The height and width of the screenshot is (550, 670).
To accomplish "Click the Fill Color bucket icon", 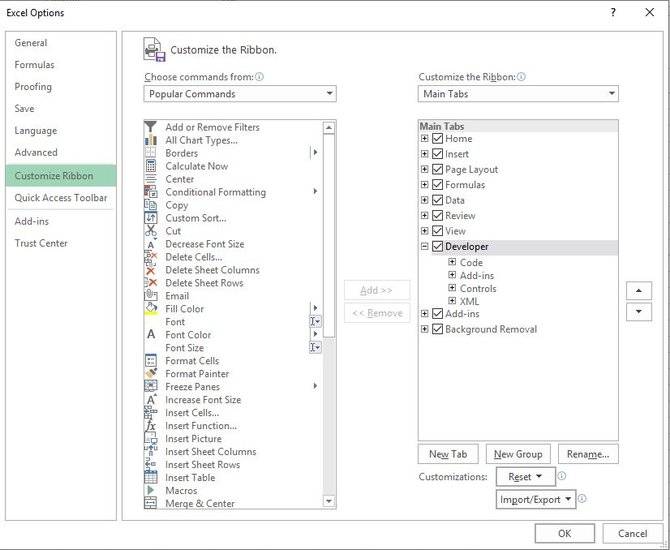I will (150, 309).
